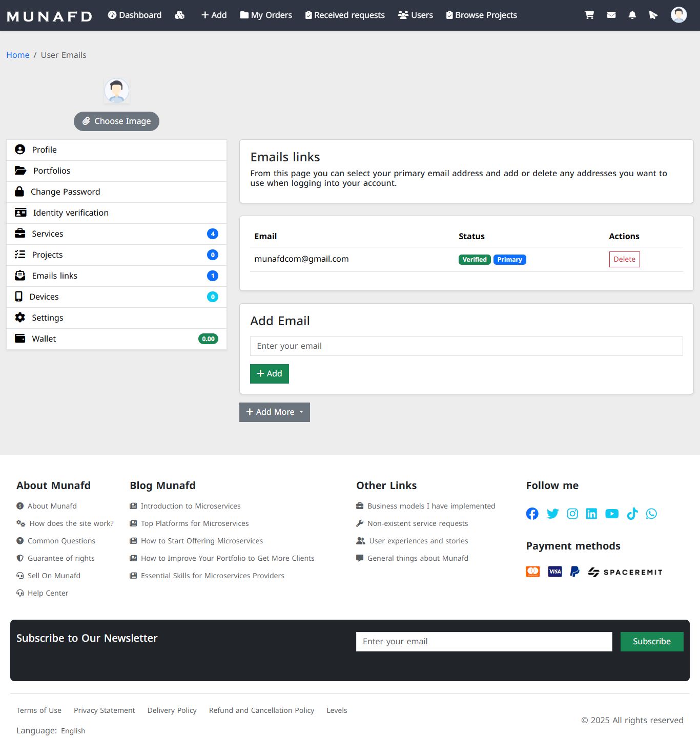Click the LinkedIn follow icon
The height and width of the screenshot is (739, 700).
[x=591, y=514]
